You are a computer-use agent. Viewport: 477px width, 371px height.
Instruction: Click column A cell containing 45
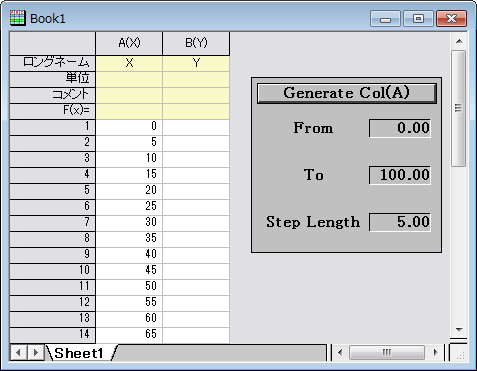[129, 271]
